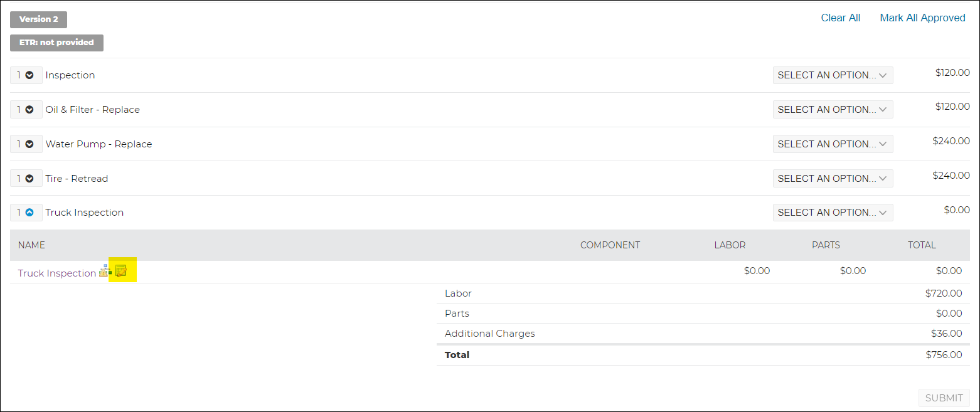
Task: Open the Oil & Filter option dropdown
Action: pyautogui.click(x=833, y=110)
